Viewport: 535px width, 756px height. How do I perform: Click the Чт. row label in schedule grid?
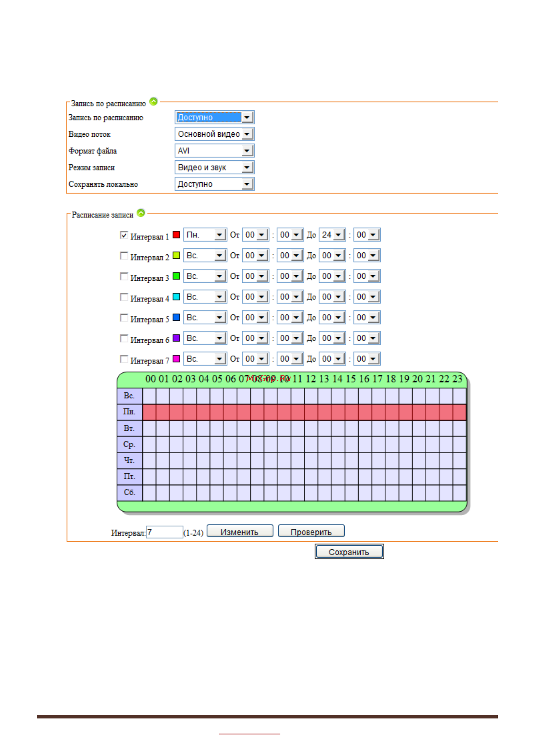click(130, 461)
